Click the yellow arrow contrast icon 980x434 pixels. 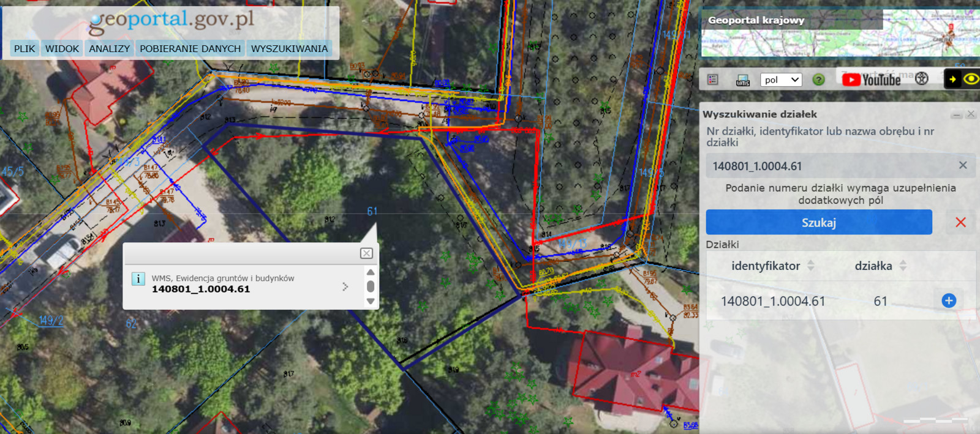coord(952,79)
